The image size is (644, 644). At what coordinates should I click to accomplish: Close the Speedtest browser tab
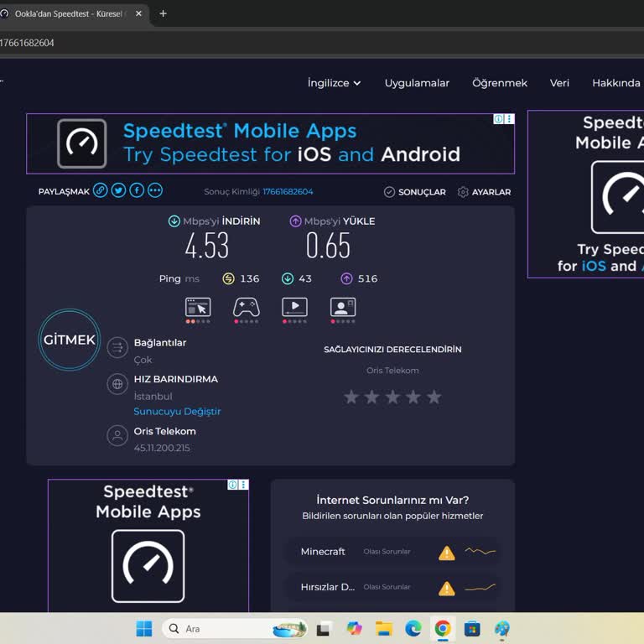138,13
